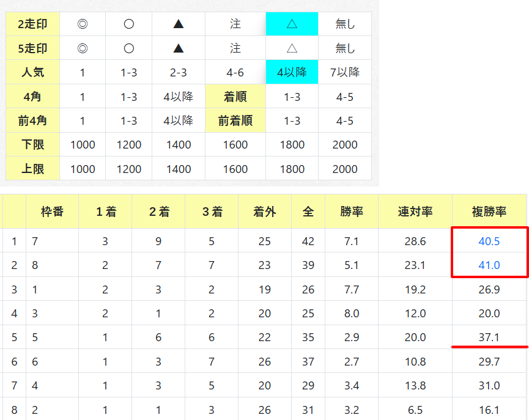This screenshot has width=529, height=420.
Task: Click the 8.0 勝率 cell
Action: coord(352,314)
